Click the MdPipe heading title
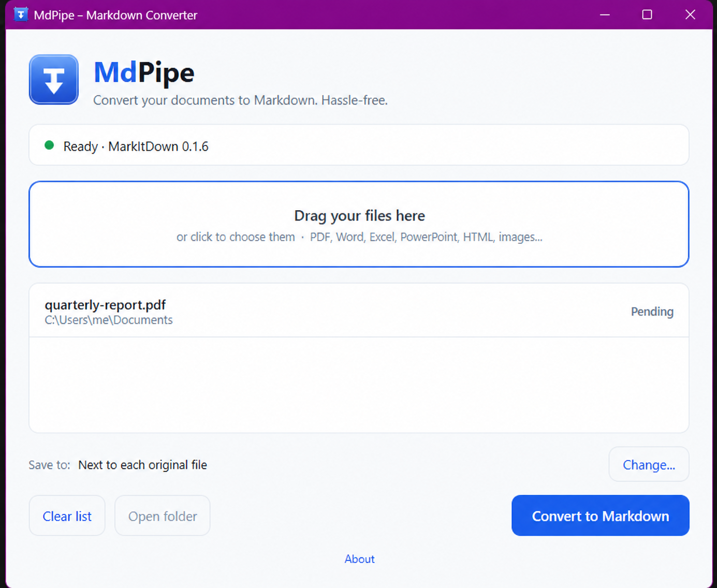 click(x=144, y=72)
